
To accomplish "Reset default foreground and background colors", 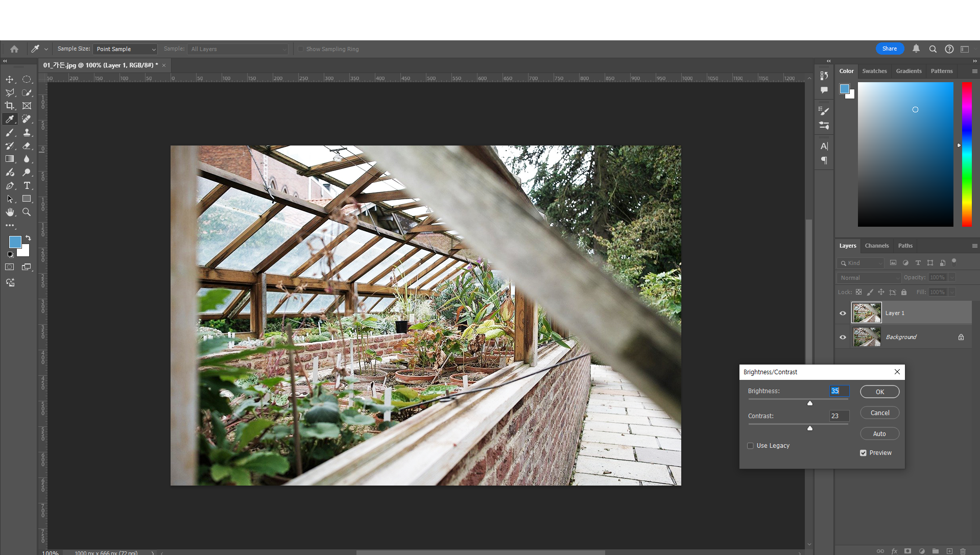I will 11,254.
